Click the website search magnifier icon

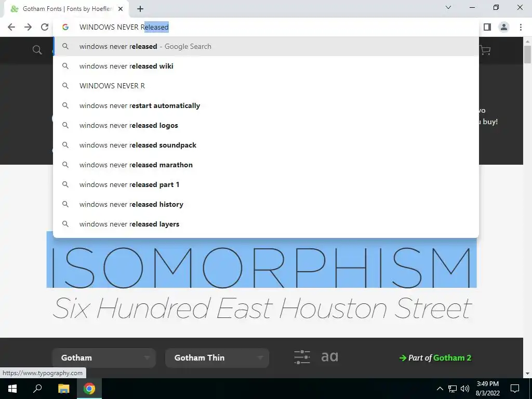tap(37, 50)
